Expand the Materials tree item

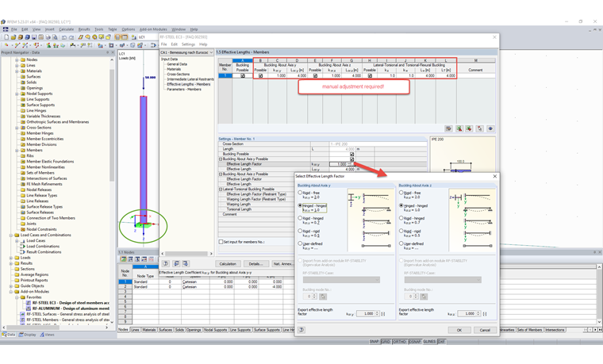[x=17, y=71]
